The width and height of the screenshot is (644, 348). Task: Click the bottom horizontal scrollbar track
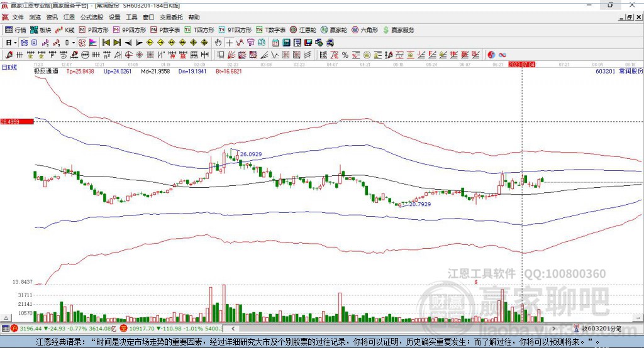coord(392,329)
